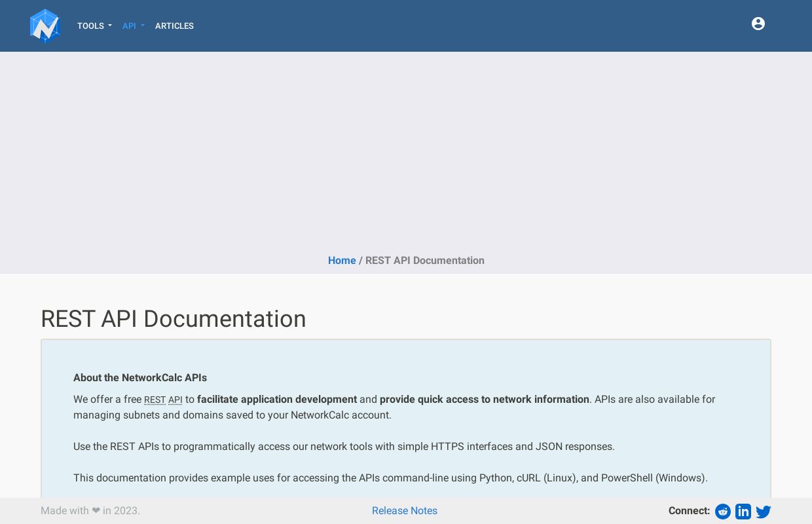Open the user account icon
812x524 pixels.
(x=758, y=24)
